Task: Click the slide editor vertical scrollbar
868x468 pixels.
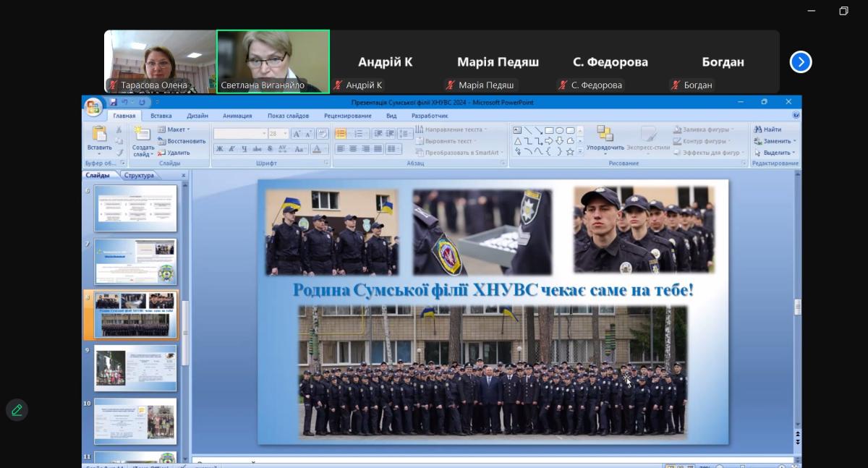Action: click(798, 307)
